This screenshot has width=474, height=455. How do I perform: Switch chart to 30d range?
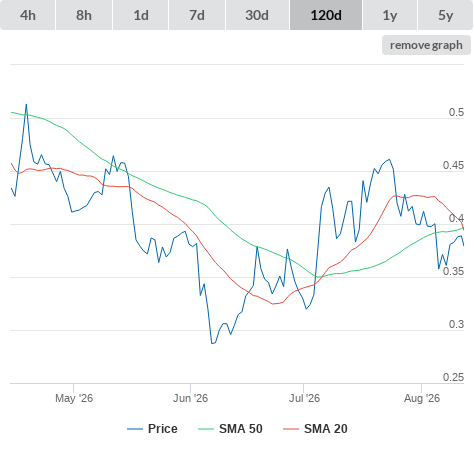point(257,15)
